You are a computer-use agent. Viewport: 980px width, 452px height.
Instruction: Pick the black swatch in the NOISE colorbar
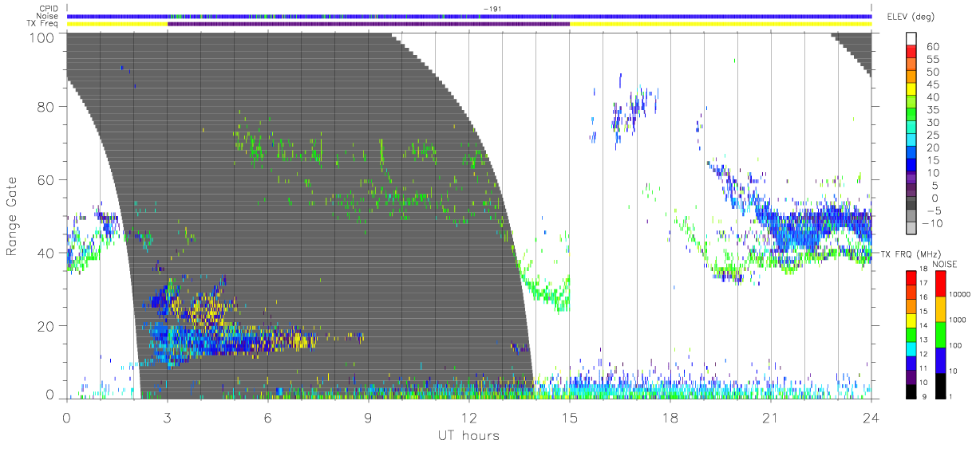[x=940, y=385]
